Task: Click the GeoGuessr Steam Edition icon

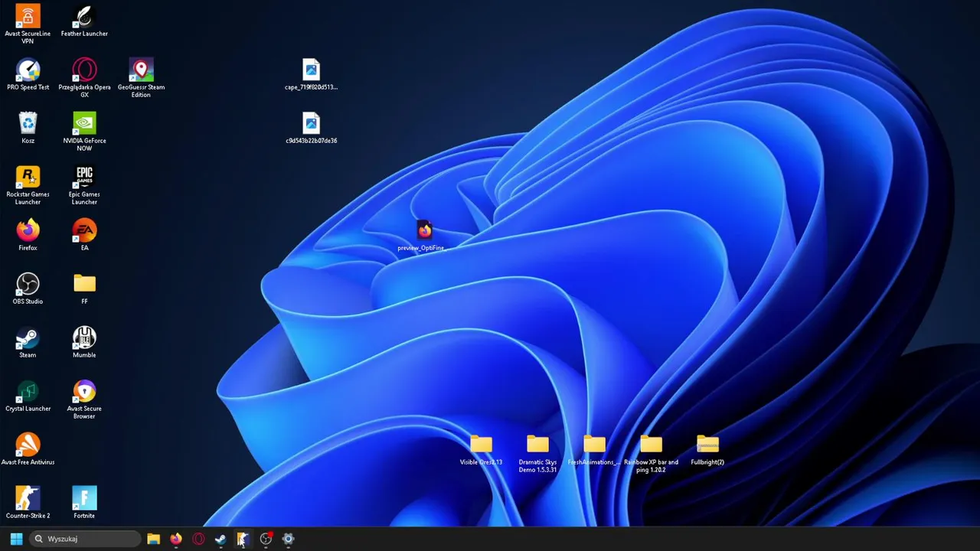Action: [141, 78]
